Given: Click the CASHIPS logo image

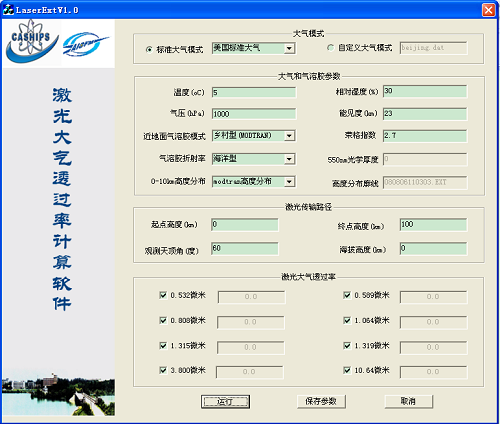Looking at the screenshot, I should [32, 41].
